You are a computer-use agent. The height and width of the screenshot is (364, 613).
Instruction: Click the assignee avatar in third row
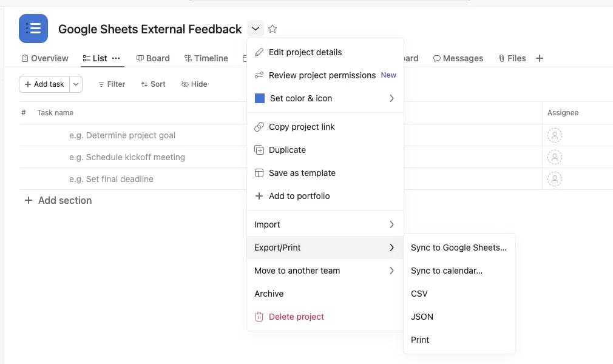click(x=554, y=179)
